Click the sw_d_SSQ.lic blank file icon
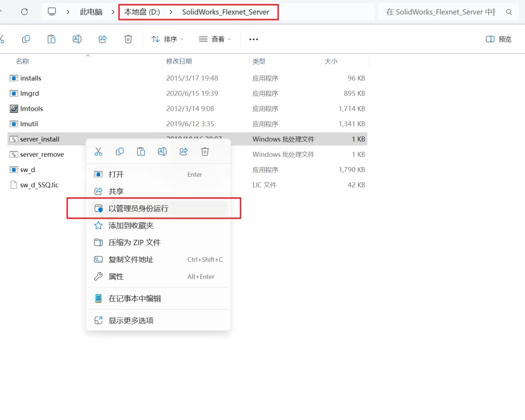 [x=14, y=185]
